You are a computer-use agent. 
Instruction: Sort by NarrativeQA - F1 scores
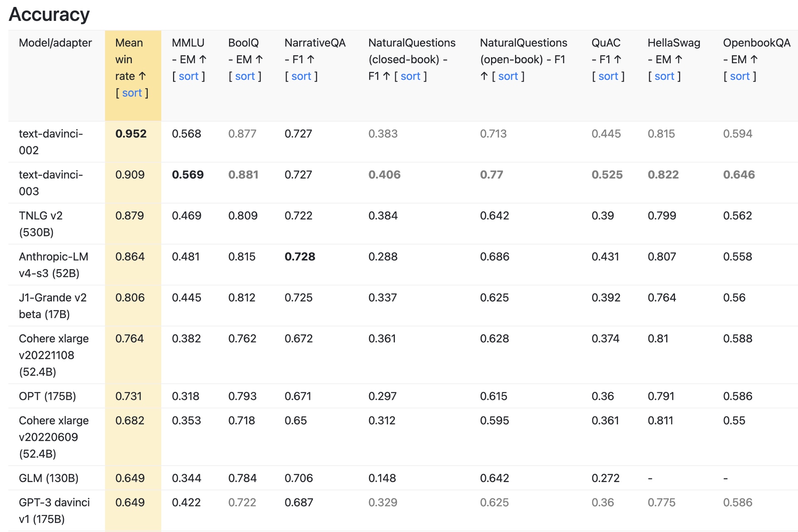pyautogui.click(x=301, y=76)
